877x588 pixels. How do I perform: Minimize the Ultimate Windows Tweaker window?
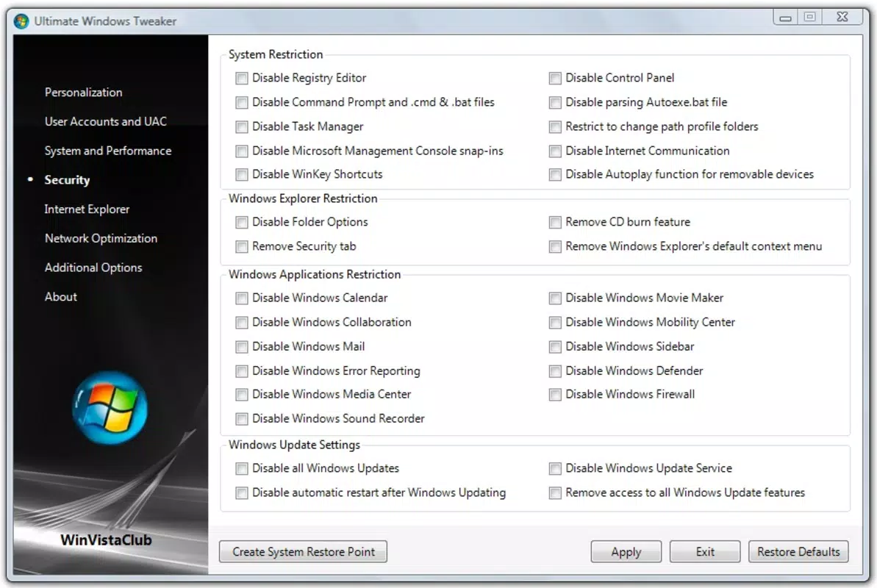click(x=786, y=18)
